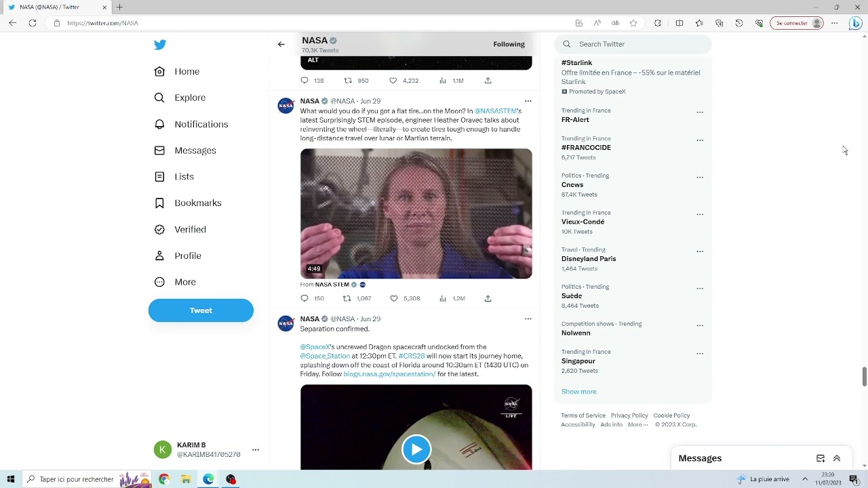This screenshot has width=868, height=488.
Task: Open options for Singapour trend
Action: pos(700,354)
